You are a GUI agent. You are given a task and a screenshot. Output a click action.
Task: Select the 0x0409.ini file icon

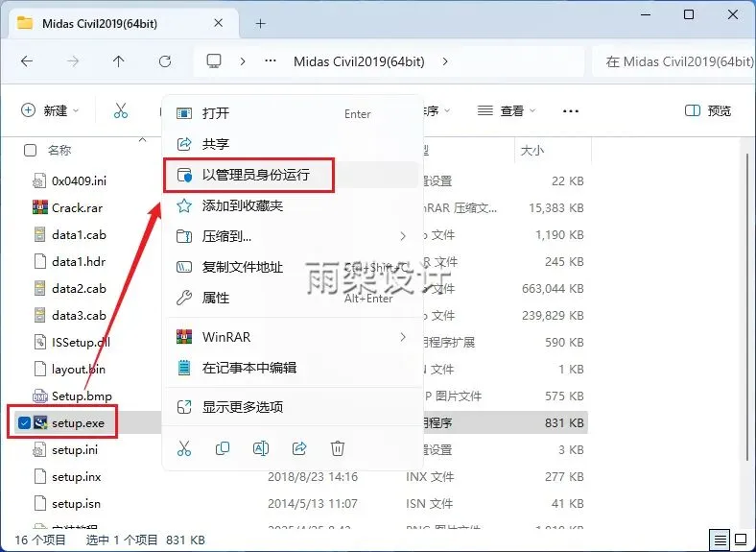(x=40, y=180)
